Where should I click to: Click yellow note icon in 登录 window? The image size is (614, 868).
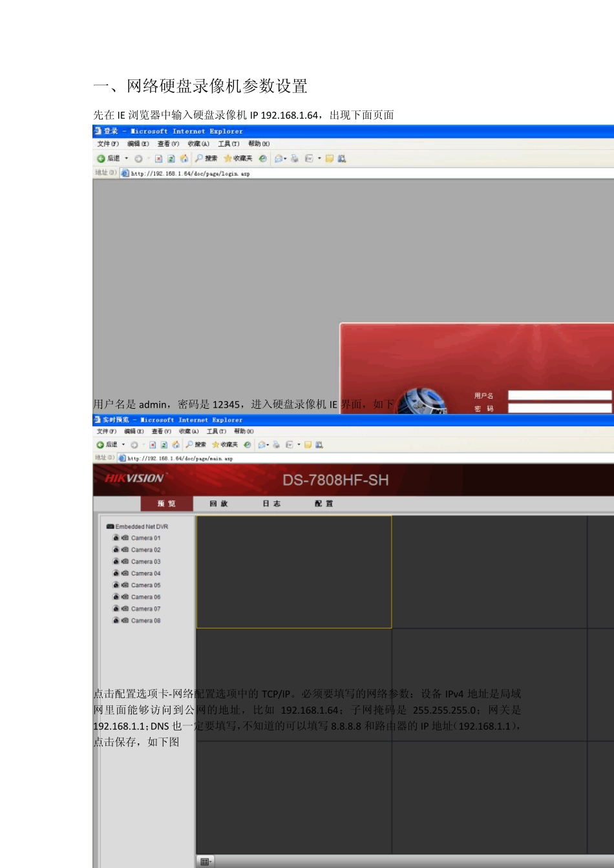(x=330, y=158)
